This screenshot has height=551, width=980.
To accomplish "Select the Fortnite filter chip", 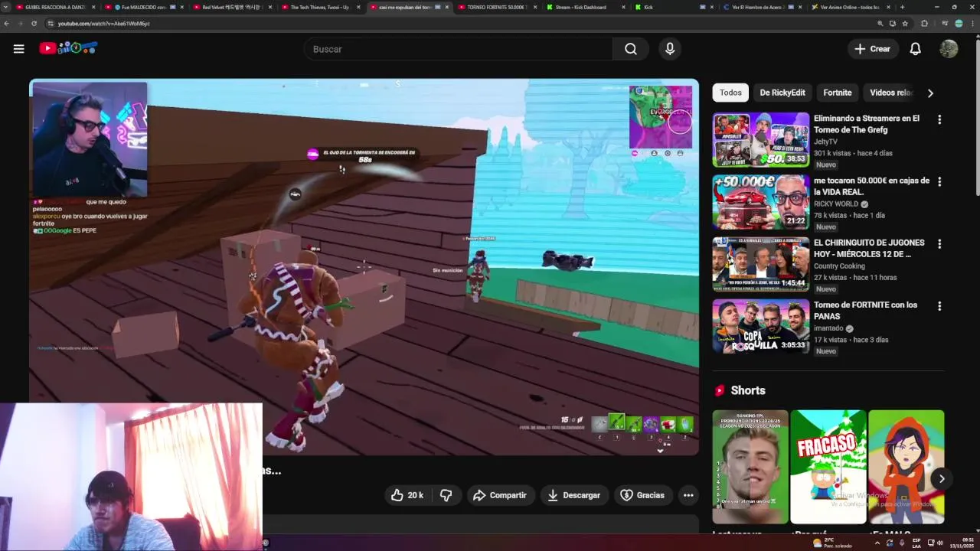I will point(837,93).
